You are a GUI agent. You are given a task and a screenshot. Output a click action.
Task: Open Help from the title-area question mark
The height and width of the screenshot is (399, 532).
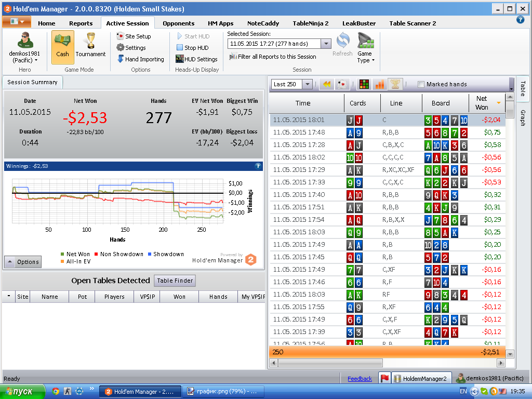pyautogui.click(x=520, y=20)
